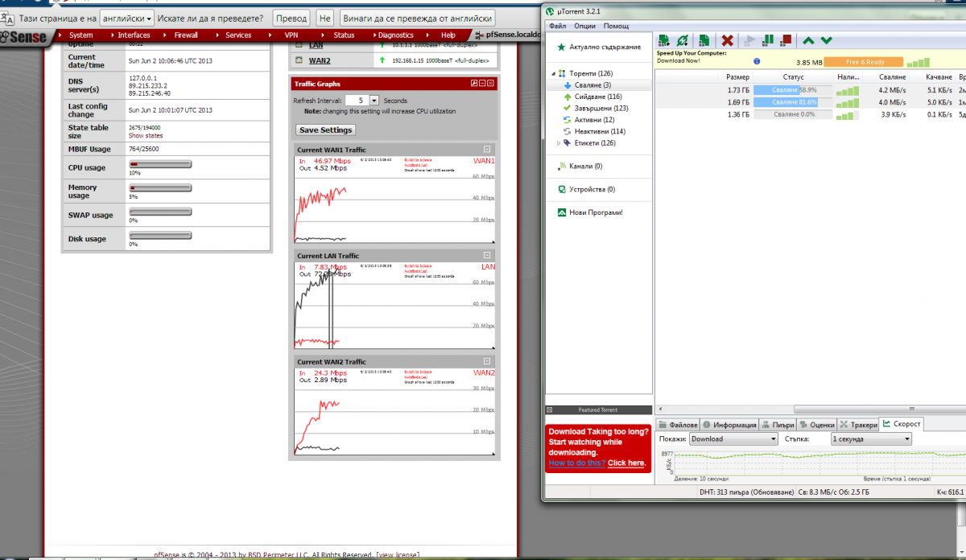The height and width of the screenshot is (560, 966).
Task: Click the Add Torrent toolbar icon
Action: [664, 40]
